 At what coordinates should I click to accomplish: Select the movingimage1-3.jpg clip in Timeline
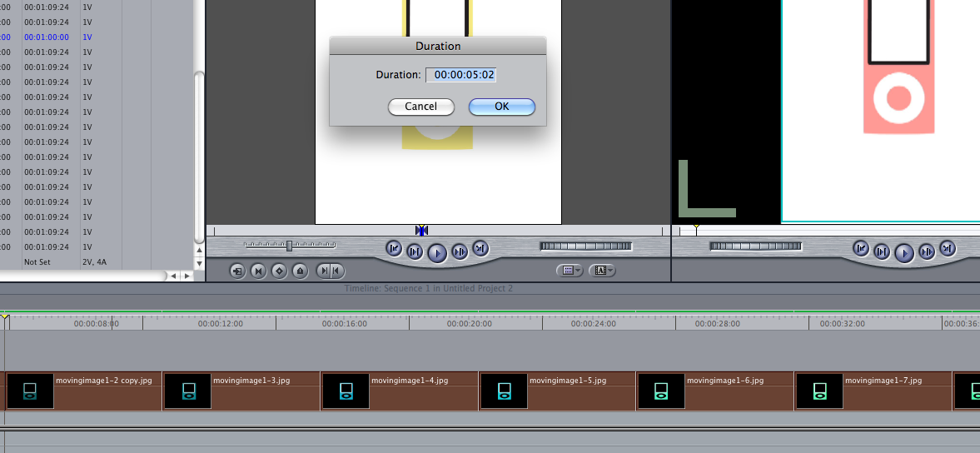(241, 391)
